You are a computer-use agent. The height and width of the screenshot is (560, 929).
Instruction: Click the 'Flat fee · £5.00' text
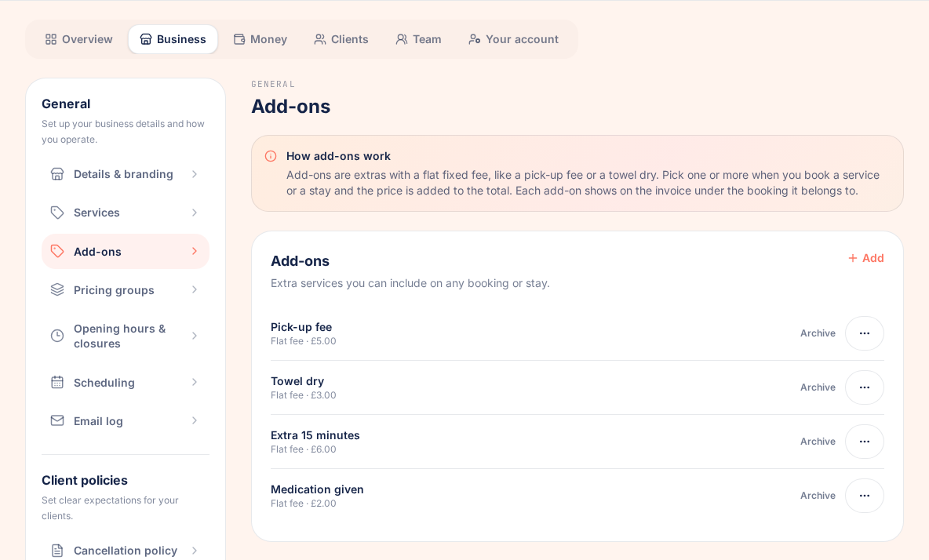[304, 341]
